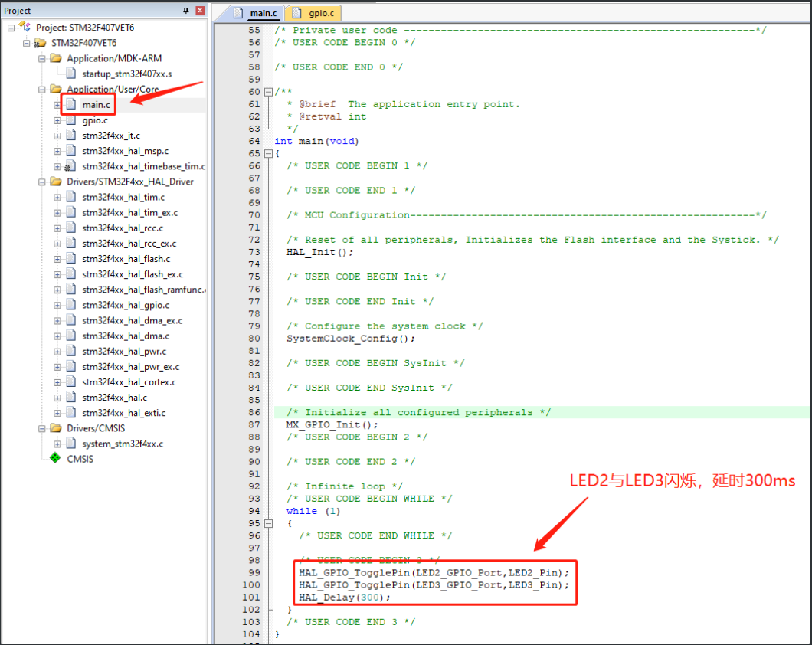812x645 pixels.
Task: Click the green CMSIS diamond icon
Action: pos(55,459)
